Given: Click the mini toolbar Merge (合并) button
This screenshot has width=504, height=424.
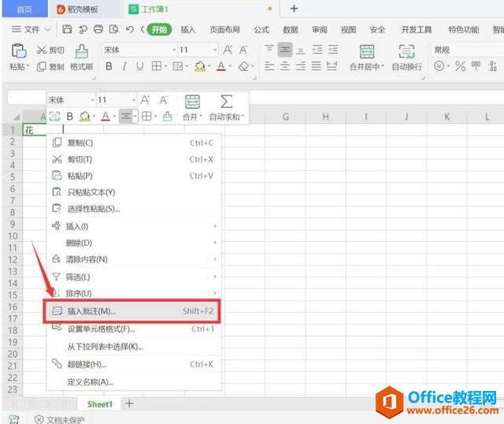Looking at the screenshot, I should point(192,107).
